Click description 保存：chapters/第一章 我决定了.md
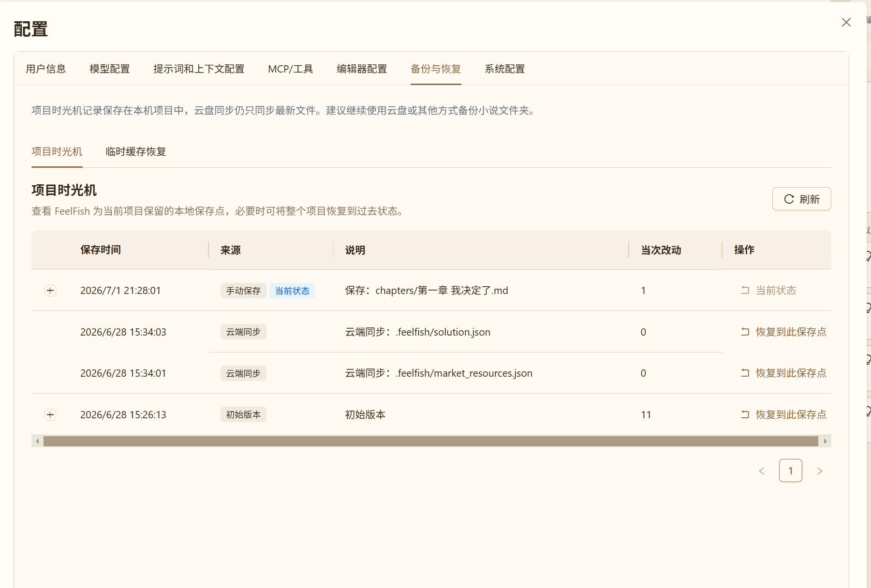This screenshot has height=588, width=871. (427, 290)
